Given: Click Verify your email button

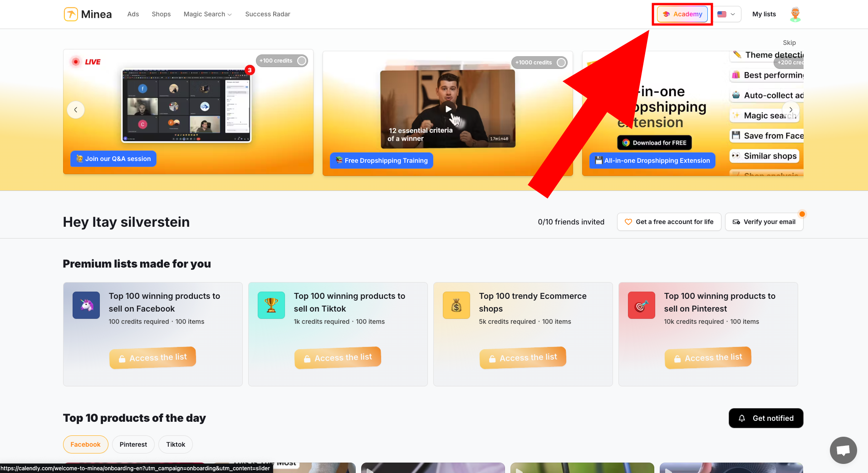Looking at the screenshot, I should pyautogui.click(x=764, y=222).
